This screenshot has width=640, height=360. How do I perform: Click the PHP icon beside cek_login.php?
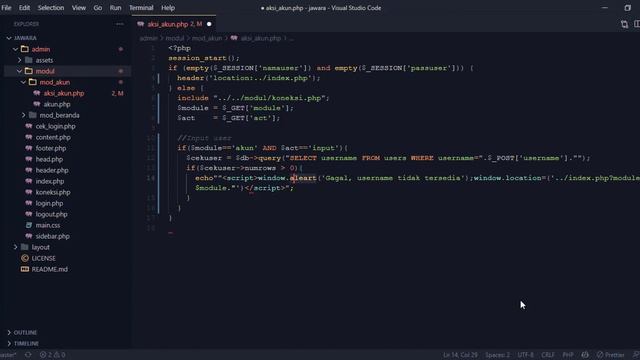pyautogui.click(x=29, y=126)
